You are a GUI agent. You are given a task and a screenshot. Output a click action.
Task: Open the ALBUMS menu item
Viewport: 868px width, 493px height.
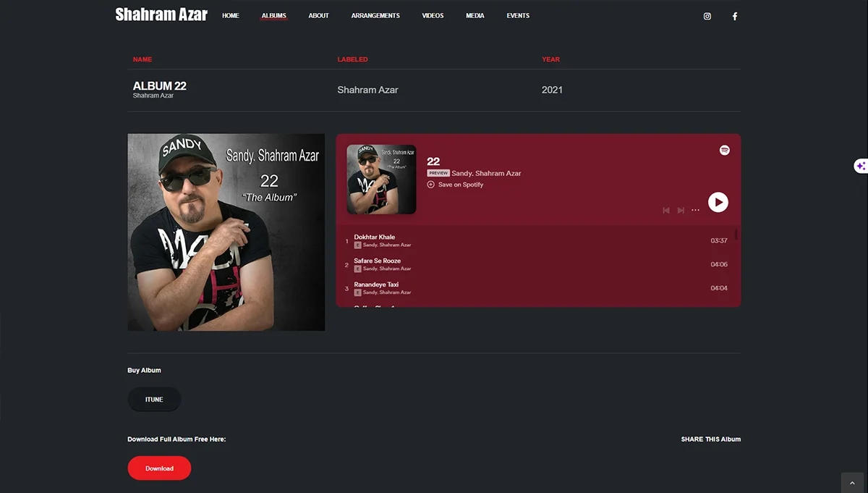[274, 15]
